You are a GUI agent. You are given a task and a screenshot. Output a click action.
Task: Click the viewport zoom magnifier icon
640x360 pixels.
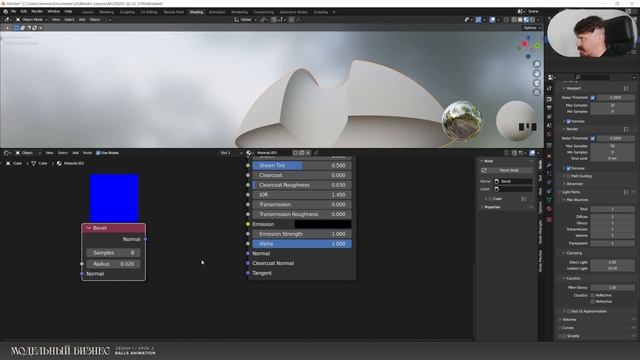coord(537,64)
